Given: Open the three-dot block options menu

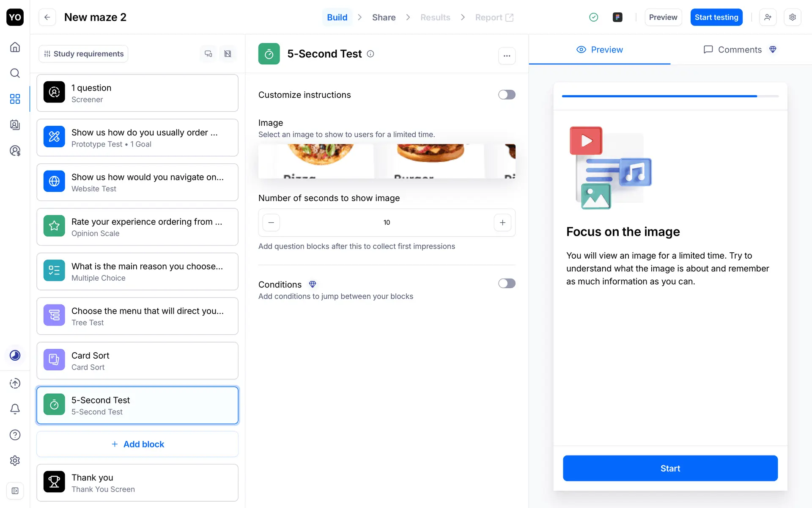Looking at the screenshot, I should coord(507,56).
